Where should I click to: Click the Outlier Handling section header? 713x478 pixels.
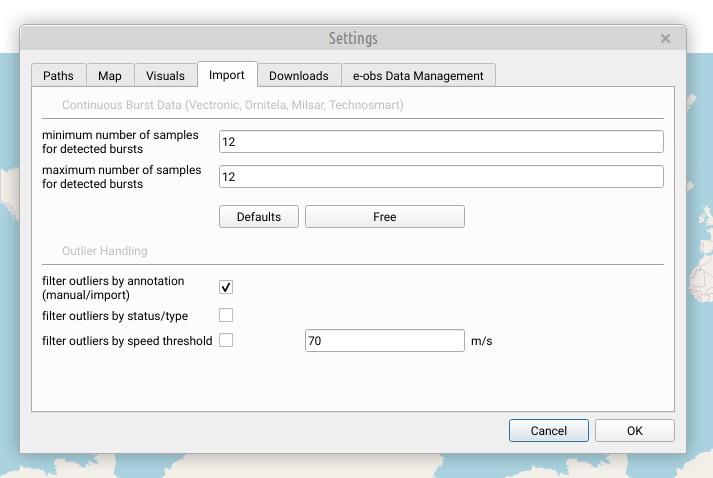[105, 251]
